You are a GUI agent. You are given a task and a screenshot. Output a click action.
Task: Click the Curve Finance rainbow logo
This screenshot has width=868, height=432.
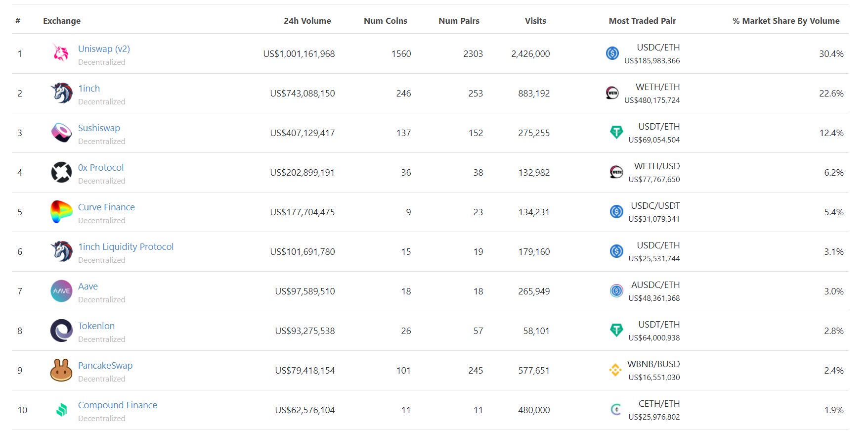click(x=61, y=212)
